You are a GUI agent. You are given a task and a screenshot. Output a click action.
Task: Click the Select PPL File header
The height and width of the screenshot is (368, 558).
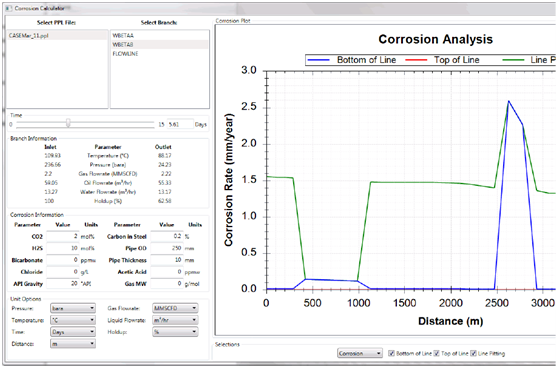point(57,22)
